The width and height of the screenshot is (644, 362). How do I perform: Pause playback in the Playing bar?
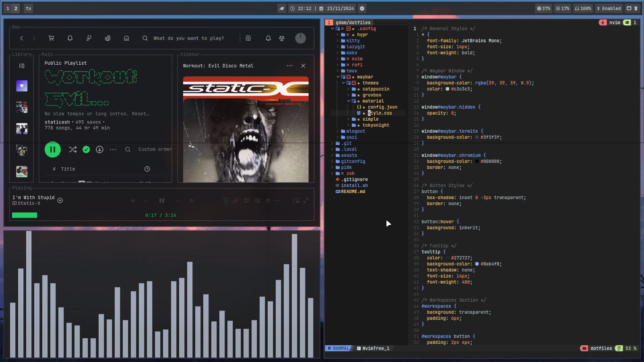(x=162, y=200)
